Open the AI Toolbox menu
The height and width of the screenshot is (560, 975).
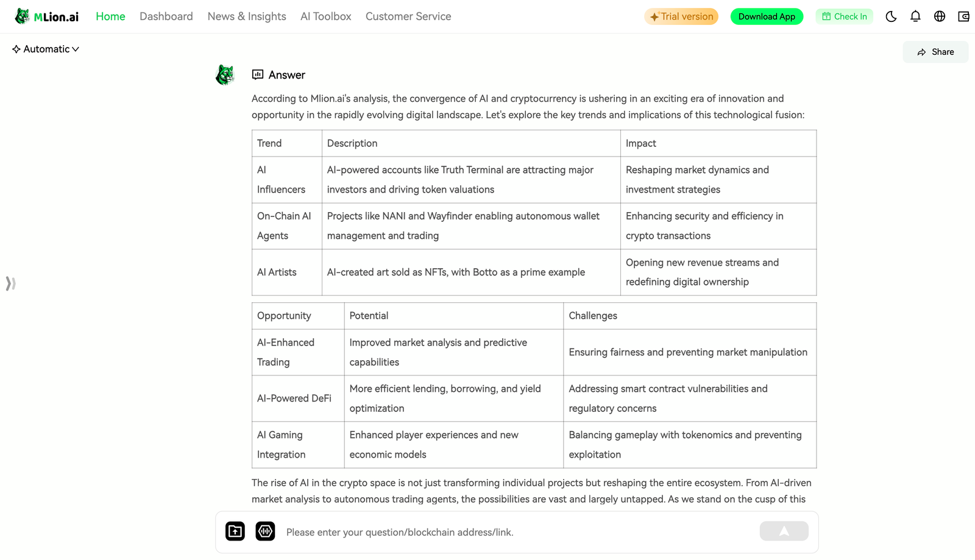tap(326, 16)
